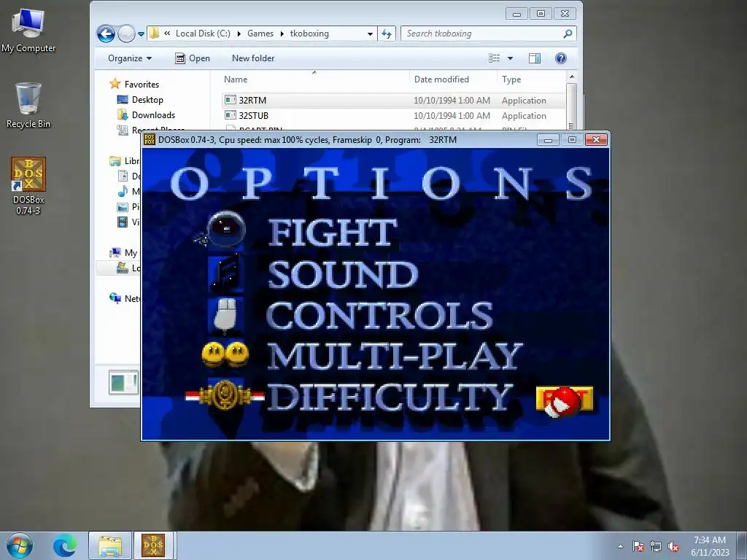The width and height of the screenshot is (747, 560).
Task: Click the network tray icon
Action: [x=656, y=546]
